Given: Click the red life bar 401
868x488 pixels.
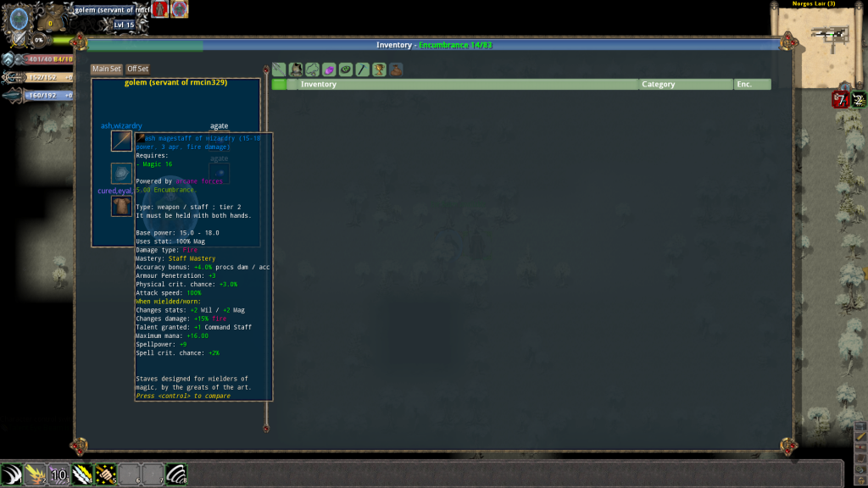Looking at the screenshot, I should 48,58.
